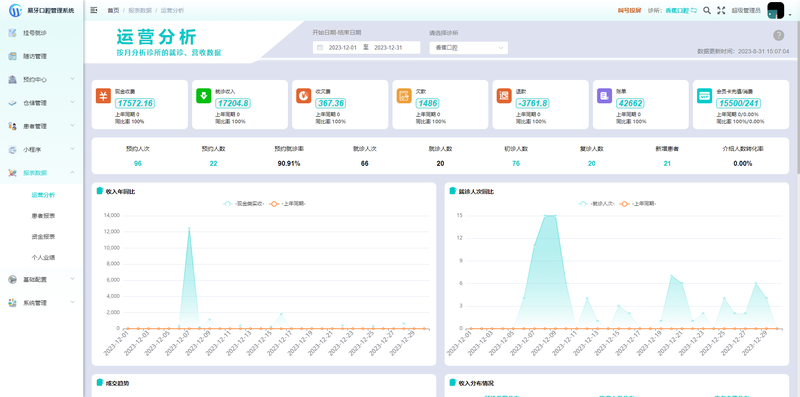Screen dimensions: 800x397
Task: Click the green download icon on the 17204.8 card
Action: tap(204, 95)
